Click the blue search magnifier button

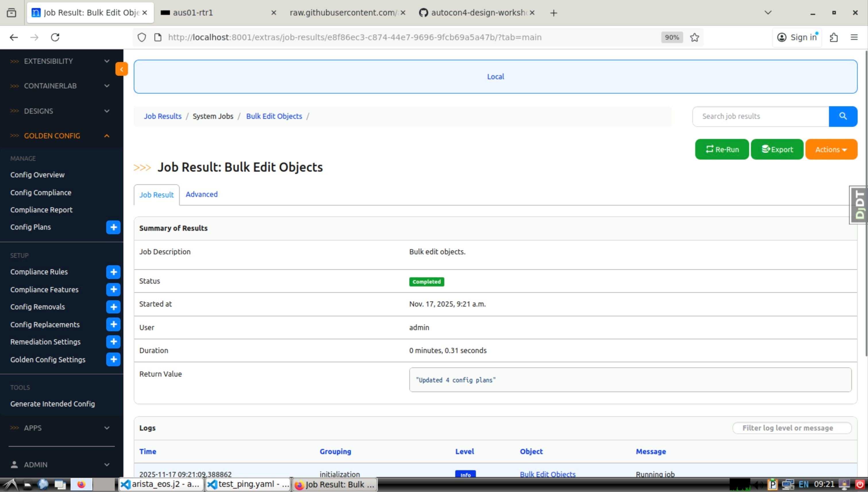843,116
